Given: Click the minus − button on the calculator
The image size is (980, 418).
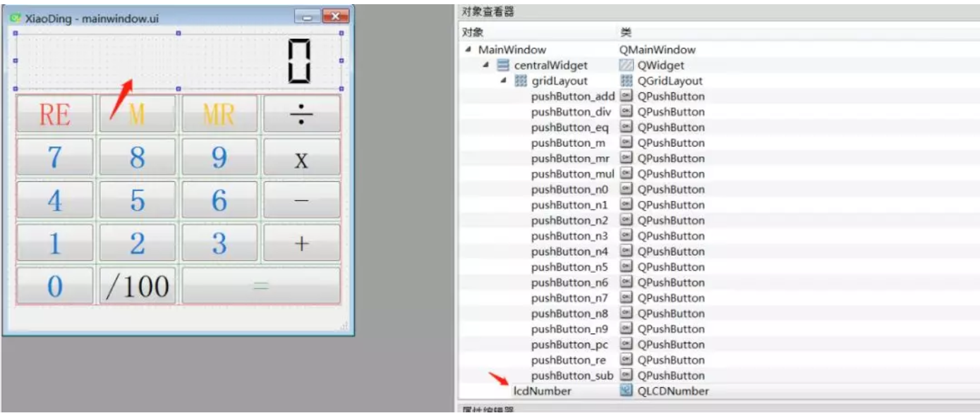Looking at the screenshot, I should click(x=301, y=199).
